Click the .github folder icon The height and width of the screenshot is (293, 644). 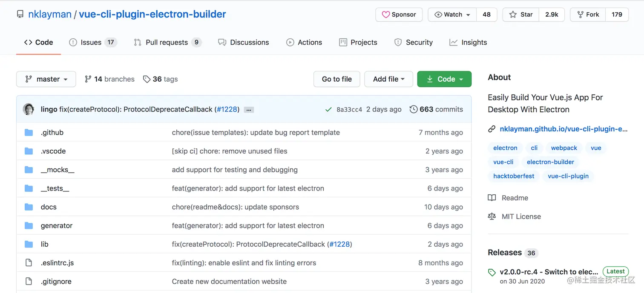[x=29, y=132]
